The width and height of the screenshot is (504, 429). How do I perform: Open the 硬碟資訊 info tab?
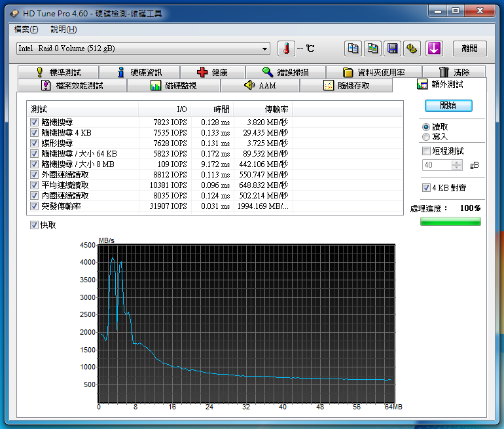(x=139, y=72)
